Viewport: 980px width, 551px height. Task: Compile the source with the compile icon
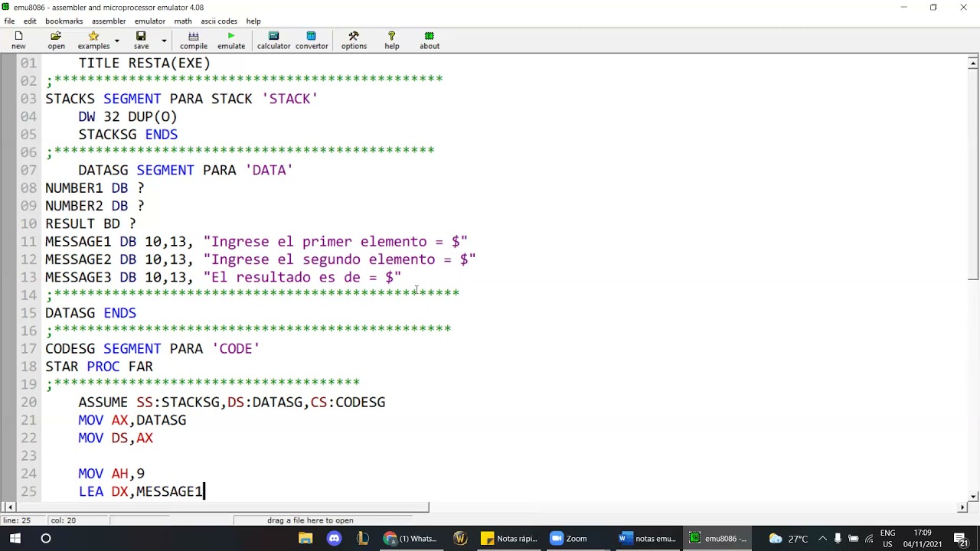(x=194, y=41)
